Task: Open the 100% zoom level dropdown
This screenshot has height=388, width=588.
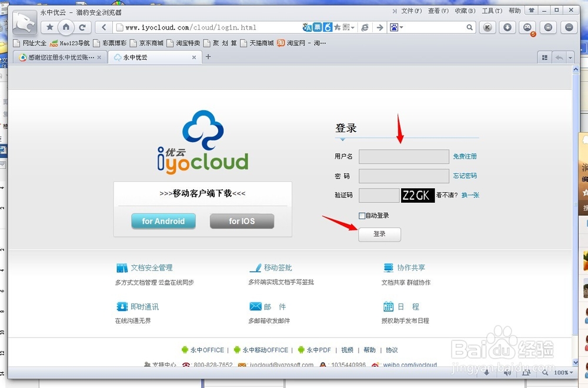Action: [564, 372]
